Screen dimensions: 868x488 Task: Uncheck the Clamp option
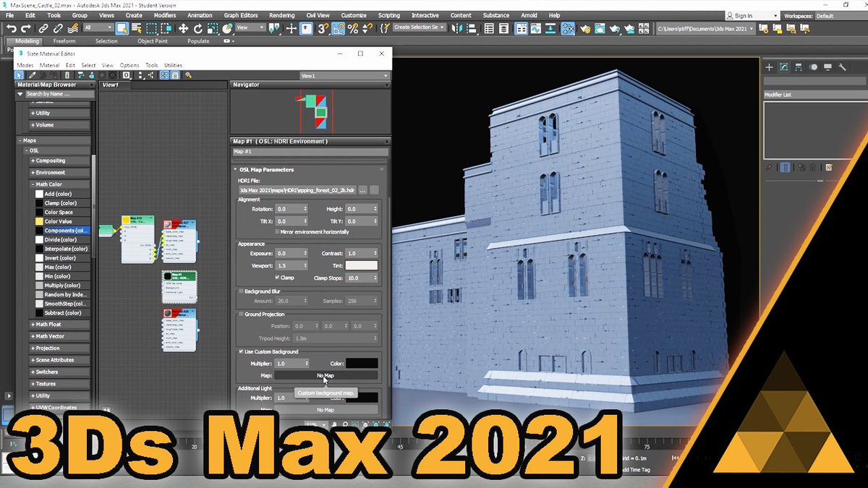point(278,278)
